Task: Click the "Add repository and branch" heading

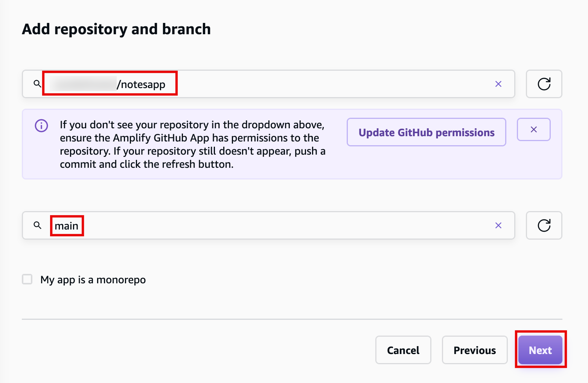Action: coord(116,29)
